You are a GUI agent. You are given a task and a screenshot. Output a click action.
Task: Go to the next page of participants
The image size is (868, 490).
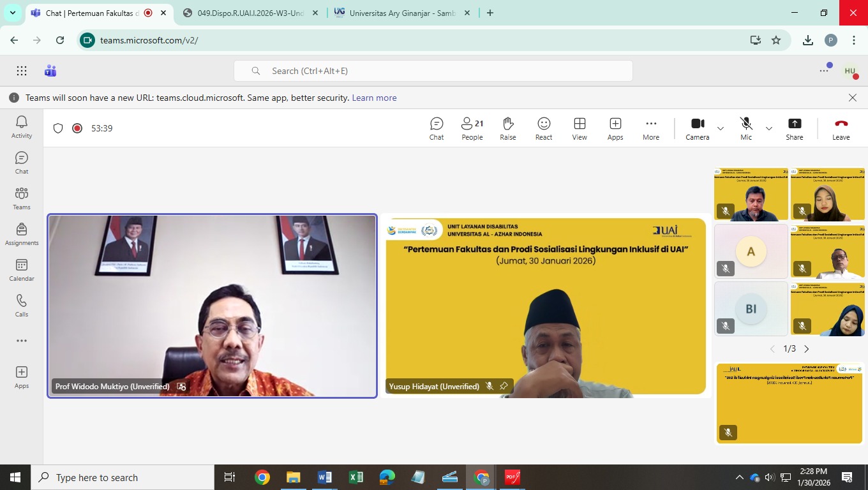807,349
